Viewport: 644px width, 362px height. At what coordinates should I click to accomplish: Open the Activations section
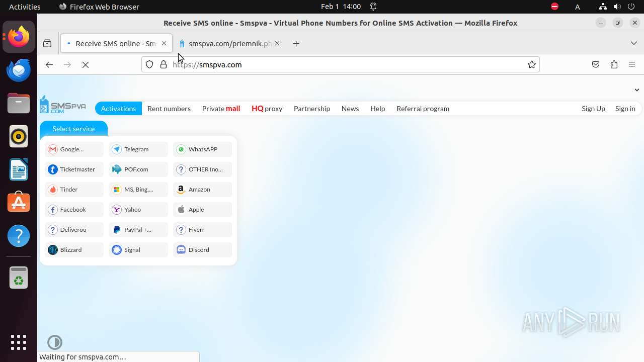click(x=118, y=109)
